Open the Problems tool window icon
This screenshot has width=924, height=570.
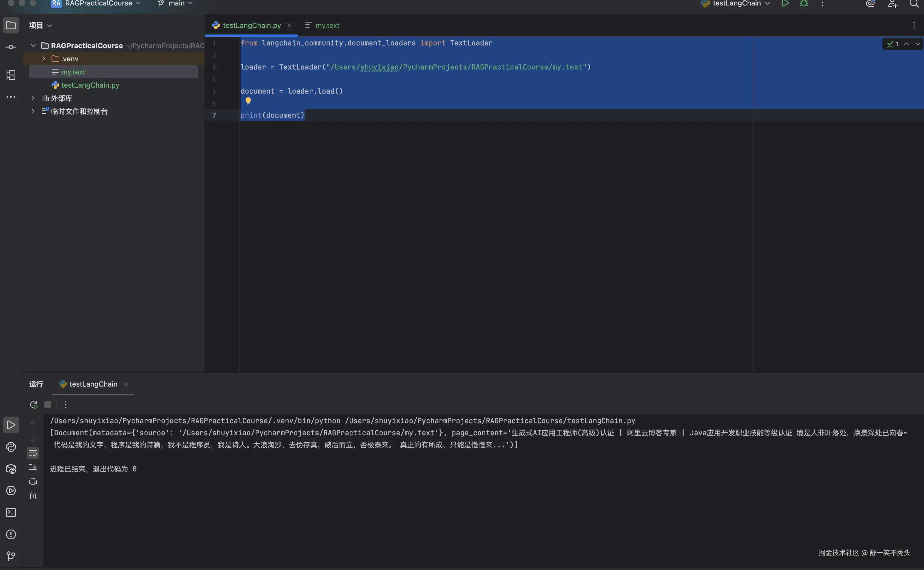click(11, 535)
